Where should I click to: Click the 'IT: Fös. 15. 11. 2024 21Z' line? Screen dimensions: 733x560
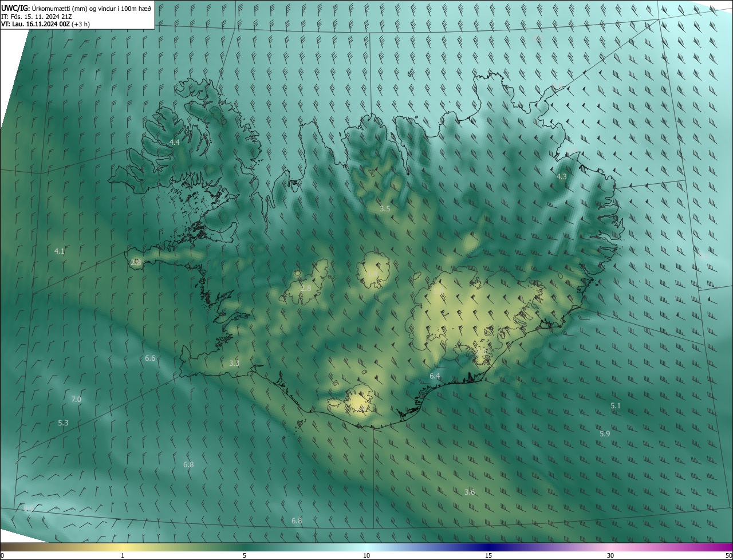coord(36,16)
